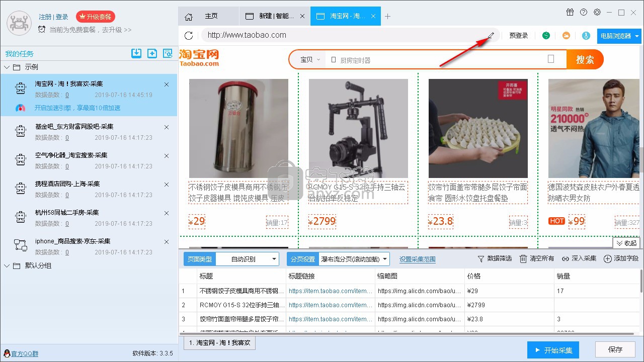Click the pencil edit icon in address bar
644x362 pixels.
(491, 35)
